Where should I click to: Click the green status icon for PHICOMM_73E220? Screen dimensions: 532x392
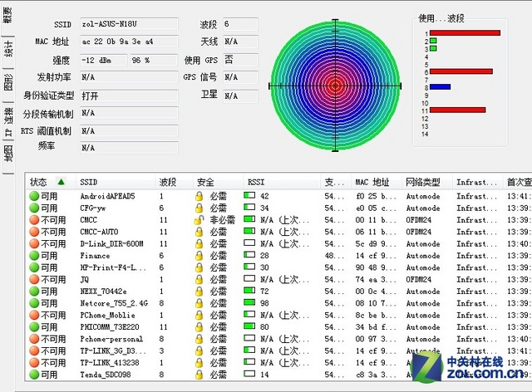[34, 327]
